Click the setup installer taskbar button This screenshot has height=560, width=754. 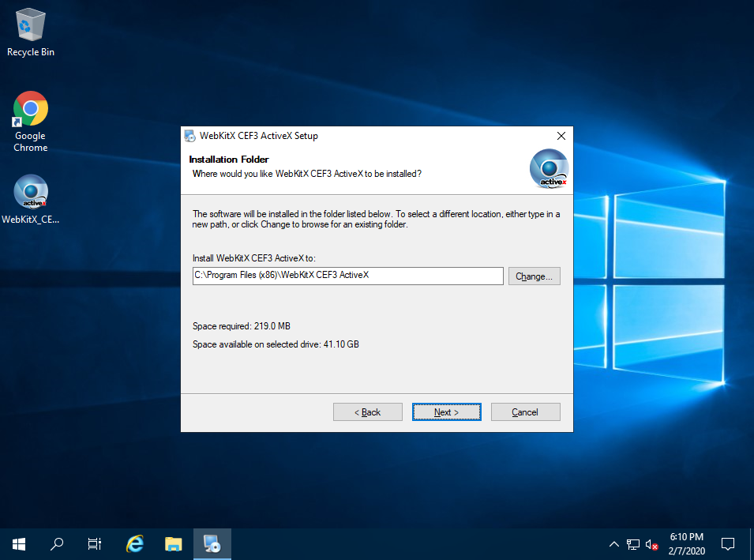[212, 544]
